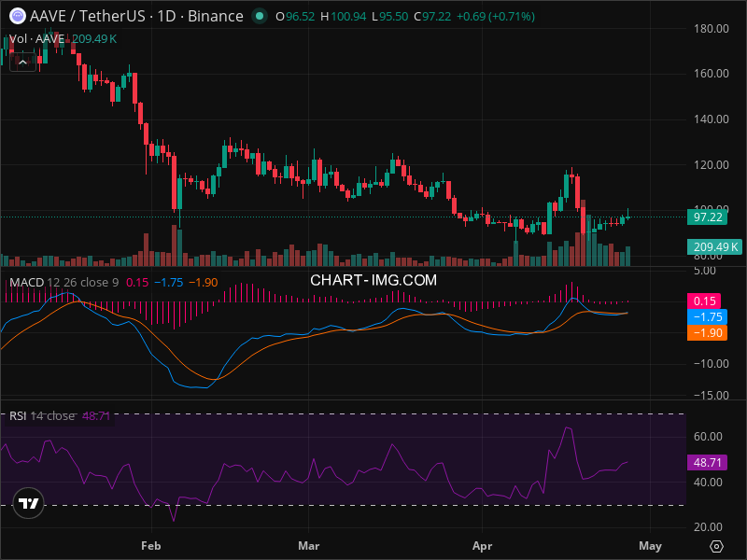The height and width of the screenshot is (560, 747).
Task: Click the 180.00 price scale label
Action: [712, 29]
